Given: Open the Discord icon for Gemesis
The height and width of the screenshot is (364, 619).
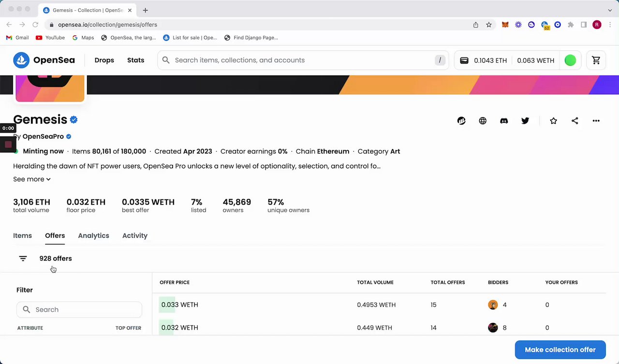Looking at the screenshot, I should 504,121.
